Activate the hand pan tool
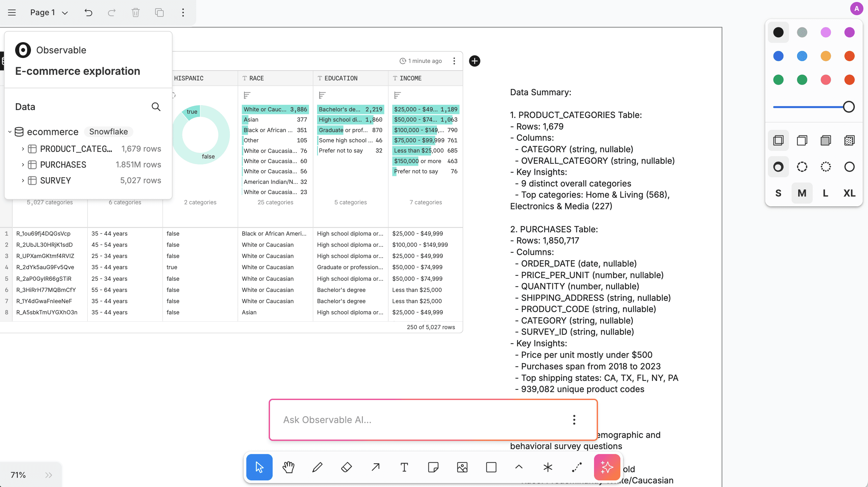 pyautogui.click(x=288, y=467)
